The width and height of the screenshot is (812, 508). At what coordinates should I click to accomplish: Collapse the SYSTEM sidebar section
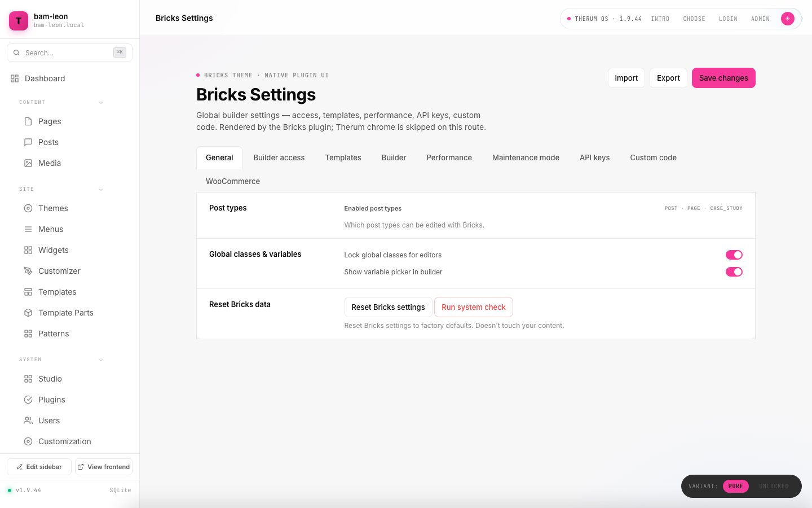(x=101, y=360)
